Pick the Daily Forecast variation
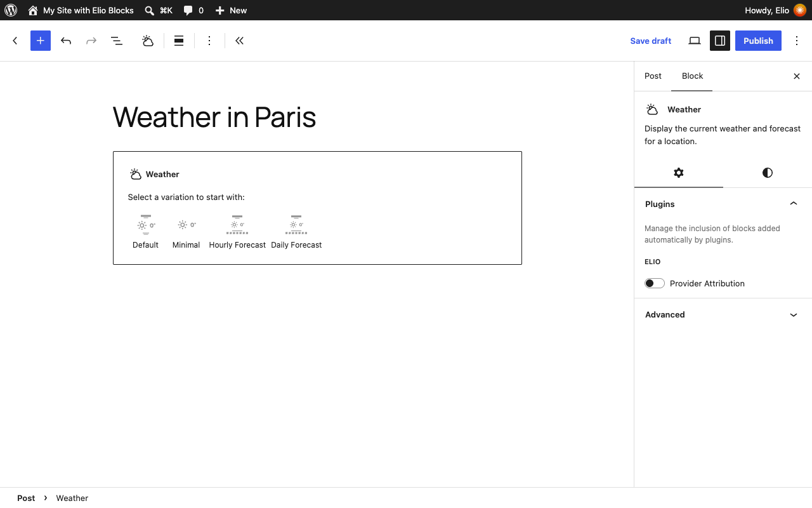812x508 pixels. tap(296, 232)
